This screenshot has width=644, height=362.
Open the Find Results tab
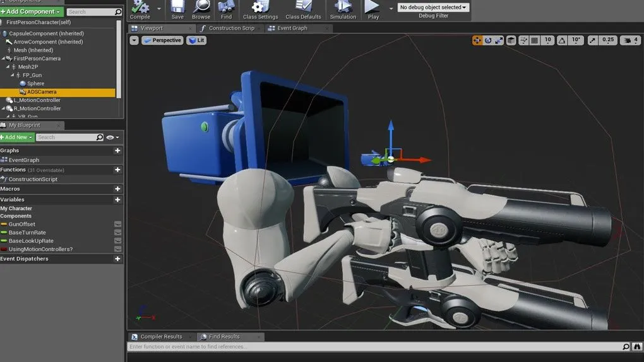tap(229, 337)
